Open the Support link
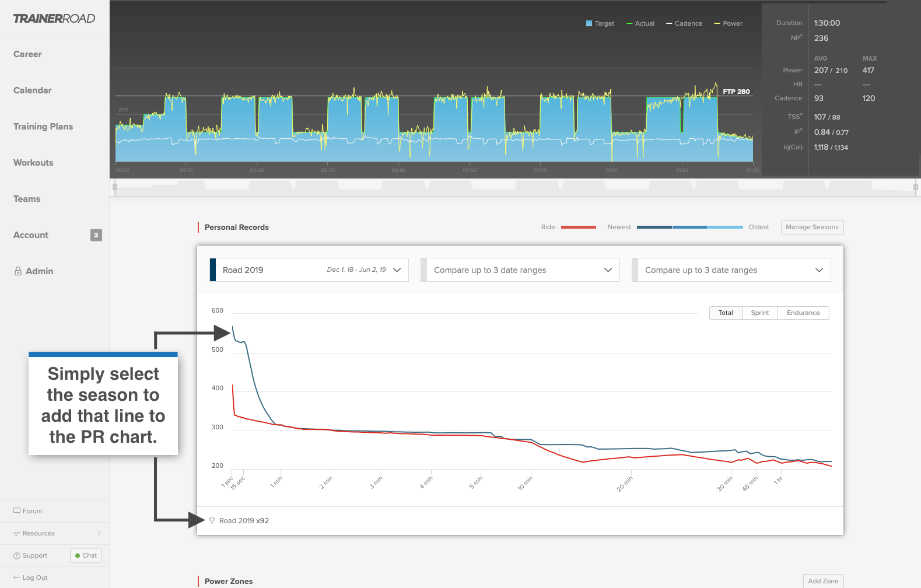This screenshot has width=921, height=588. [x=35, y=555]
